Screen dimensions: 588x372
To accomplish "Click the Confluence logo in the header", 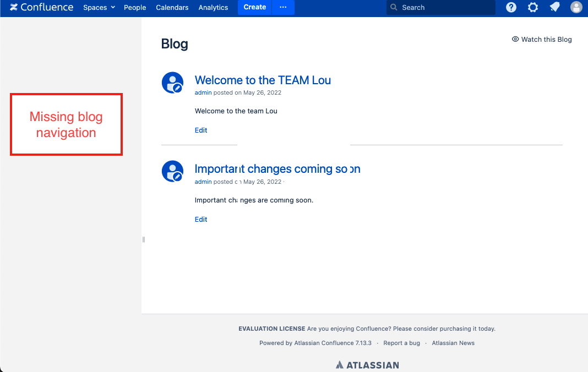I will click(42, 7).
